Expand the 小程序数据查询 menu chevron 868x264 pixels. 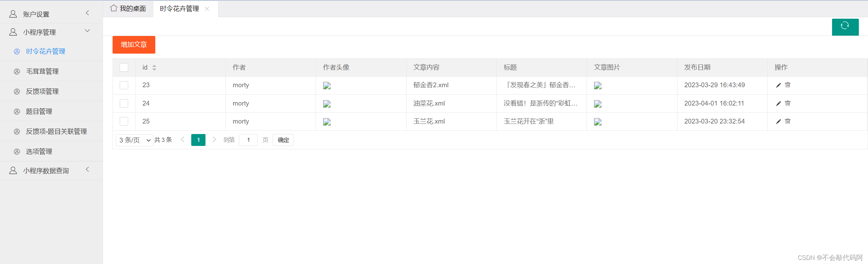pyautogui.click(x=87, y=169)
